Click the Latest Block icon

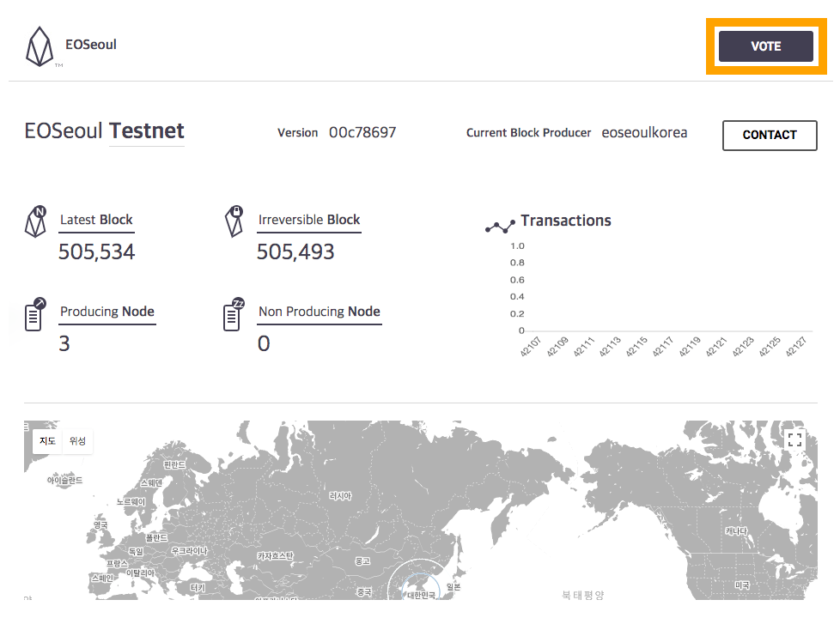[35, 222]
